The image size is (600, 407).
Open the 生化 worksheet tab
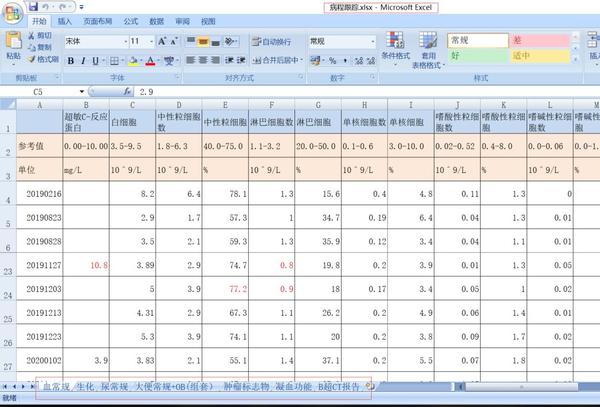pyautogui.click(x=85, y=387)
